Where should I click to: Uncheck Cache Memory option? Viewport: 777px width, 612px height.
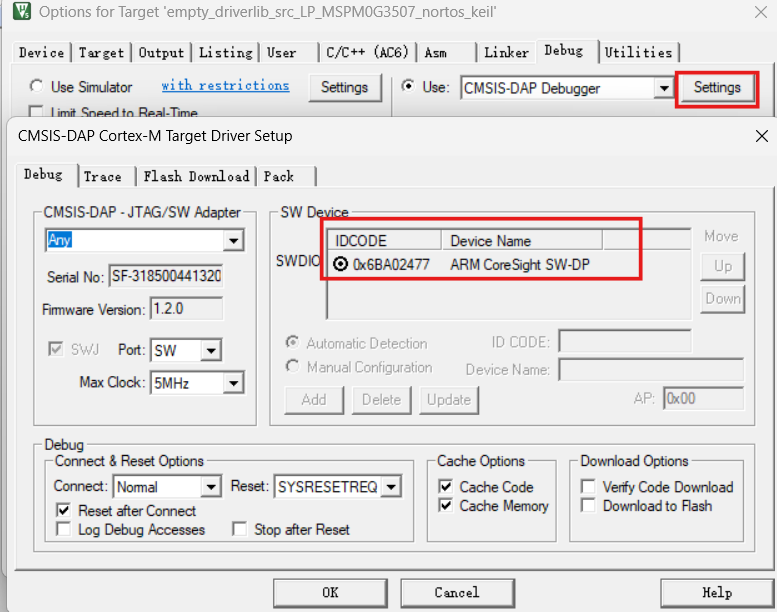[x=446, y=505]
